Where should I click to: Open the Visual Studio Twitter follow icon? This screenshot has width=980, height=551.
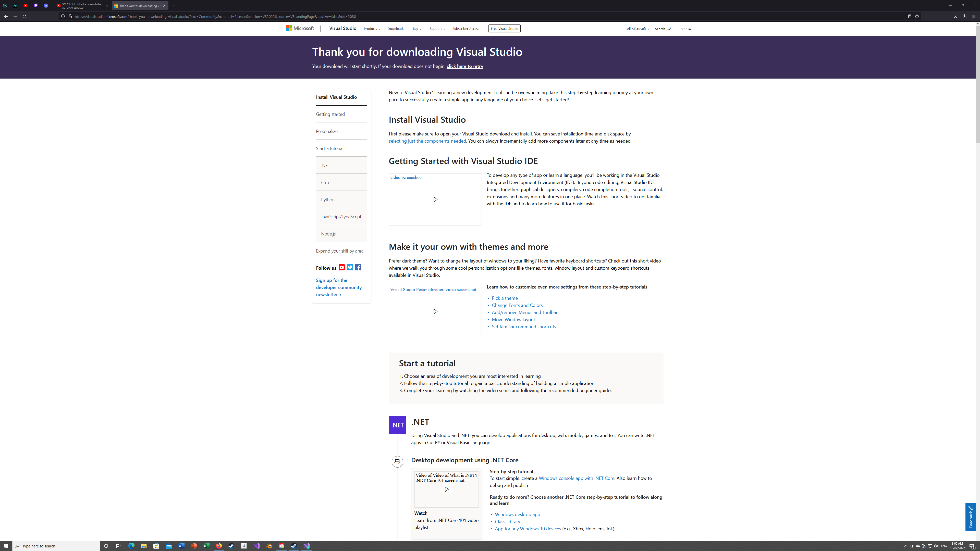pos(350,268)
